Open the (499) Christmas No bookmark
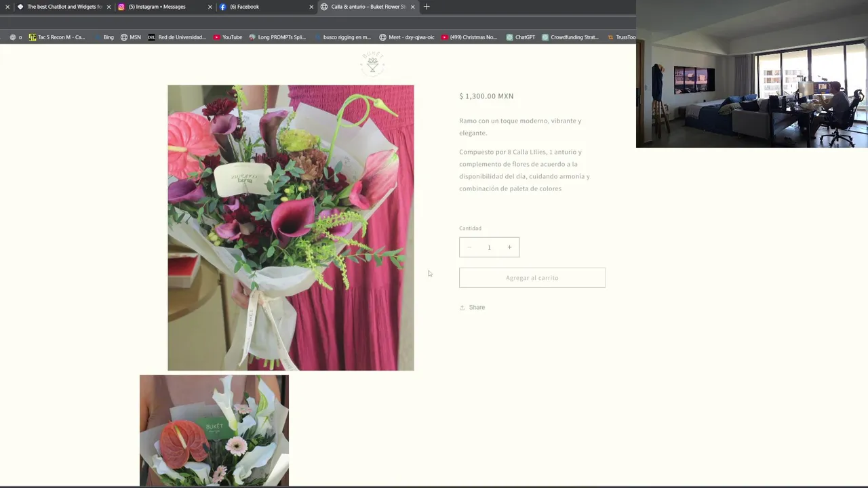 pyautogui.click(x=469, y=37)
